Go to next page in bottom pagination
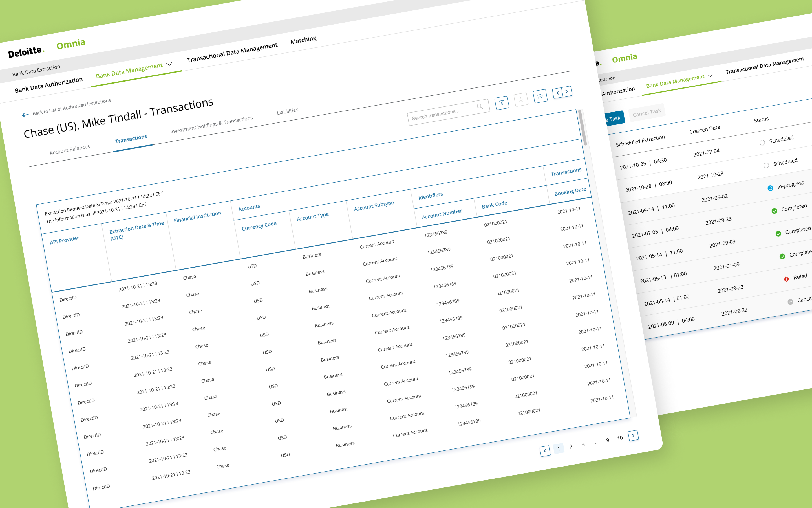 [633, 436]
